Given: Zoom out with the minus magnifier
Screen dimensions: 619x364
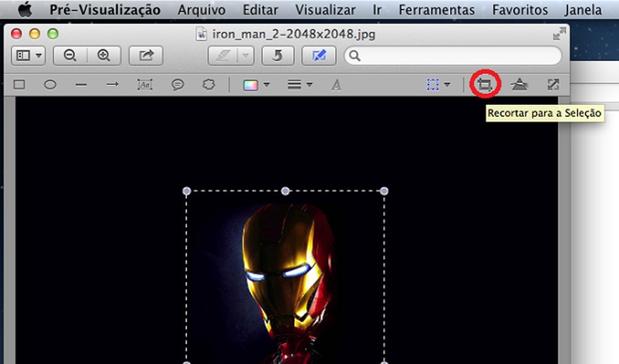Looking at the screenshot, I should 70,55.
